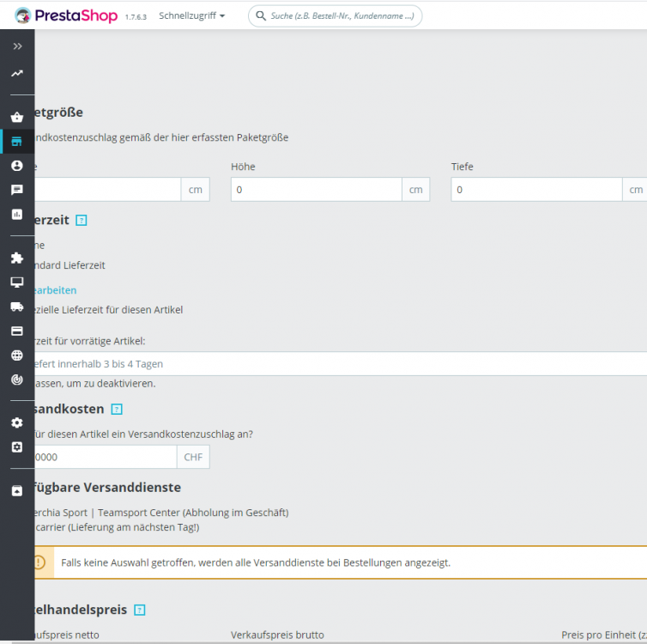Click the search magnifier icon

tap(261, 15)
